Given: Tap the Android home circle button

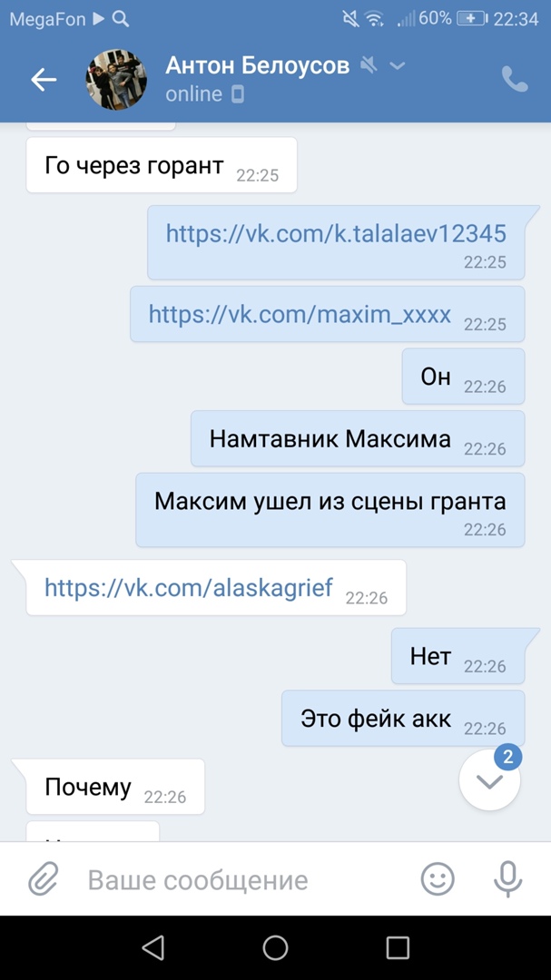Looking at the screenshot, I should 275,947.
